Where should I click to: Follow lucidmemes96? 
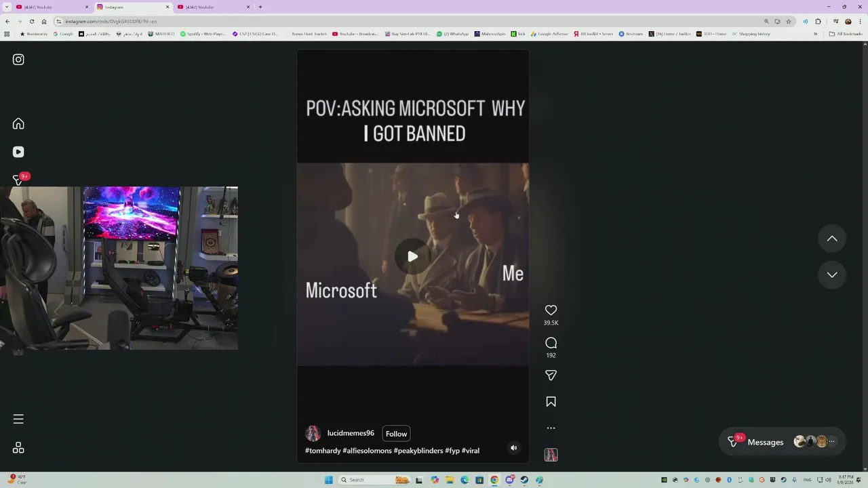click(396, 434)
